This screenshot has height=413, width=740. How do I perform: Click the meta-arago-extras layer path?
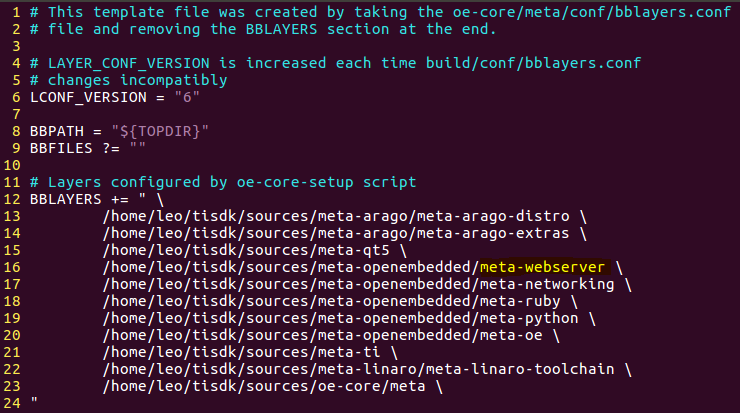pos(336,233)
